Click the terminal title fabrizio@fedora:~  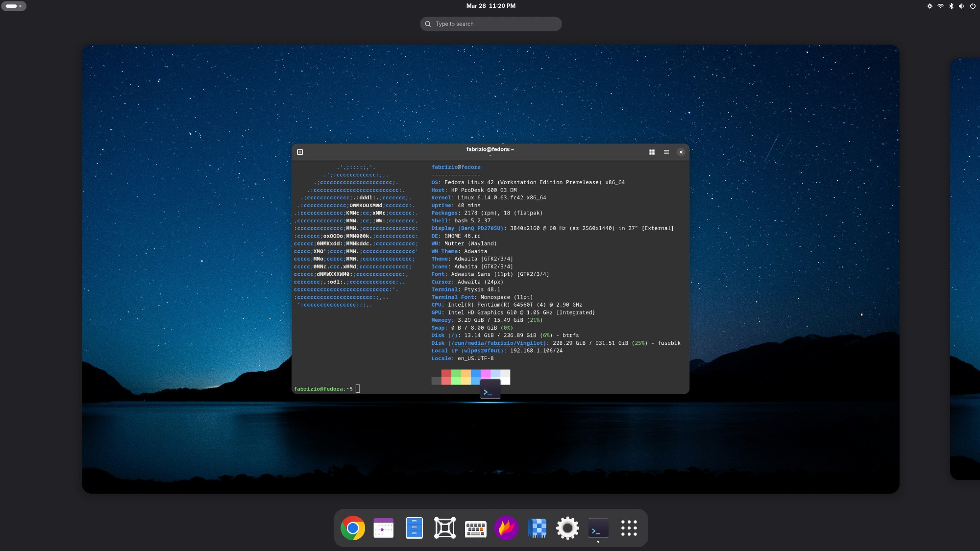pos(490,149)
